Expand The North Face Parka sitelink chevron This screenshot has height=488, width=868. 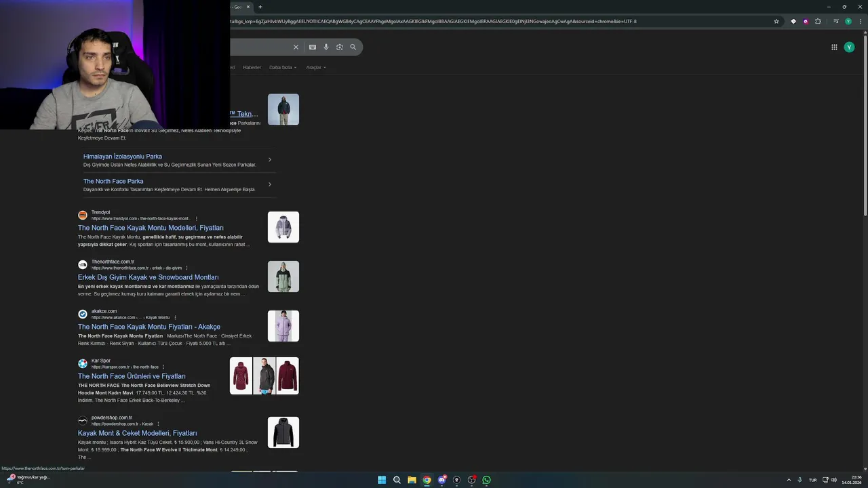(270, 184)
